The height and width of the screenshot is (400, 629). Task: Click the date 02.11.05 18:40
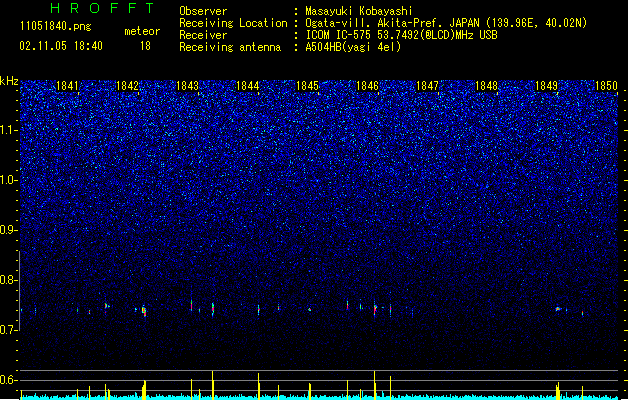[x=61, y=46]
